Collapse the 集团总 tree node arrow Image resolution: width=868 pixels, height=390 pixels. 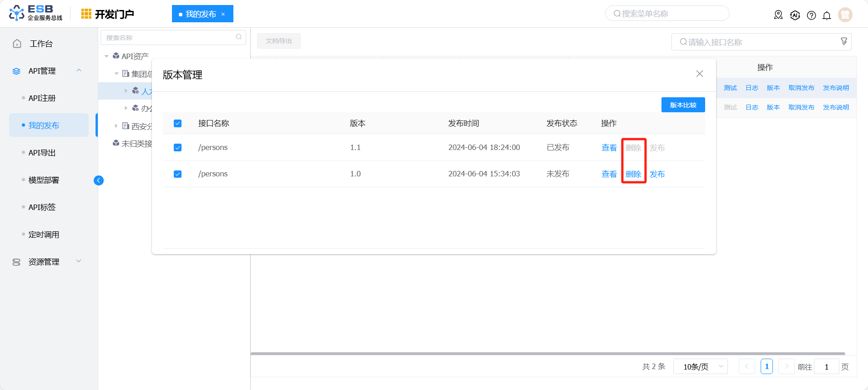pos(116,74)
